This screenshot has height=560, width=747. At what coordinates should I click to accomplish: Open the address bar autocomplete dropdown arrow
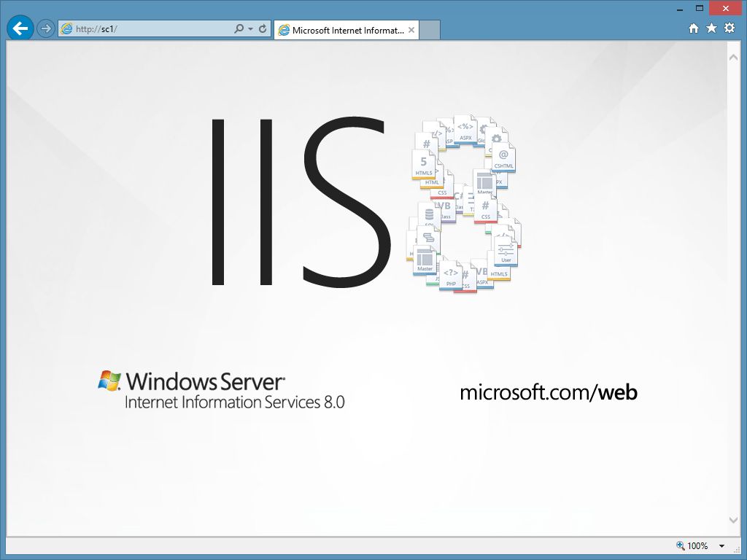tap(251, 29)
